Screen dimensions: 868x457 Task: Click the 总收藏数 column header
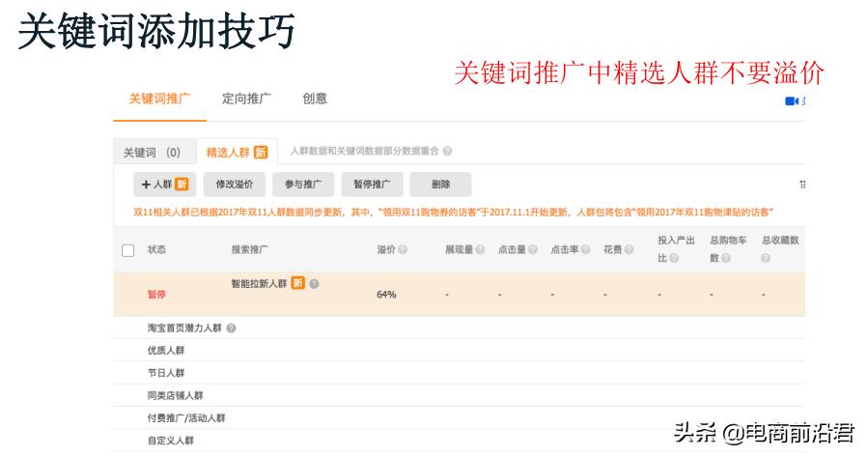click(780, 241)
